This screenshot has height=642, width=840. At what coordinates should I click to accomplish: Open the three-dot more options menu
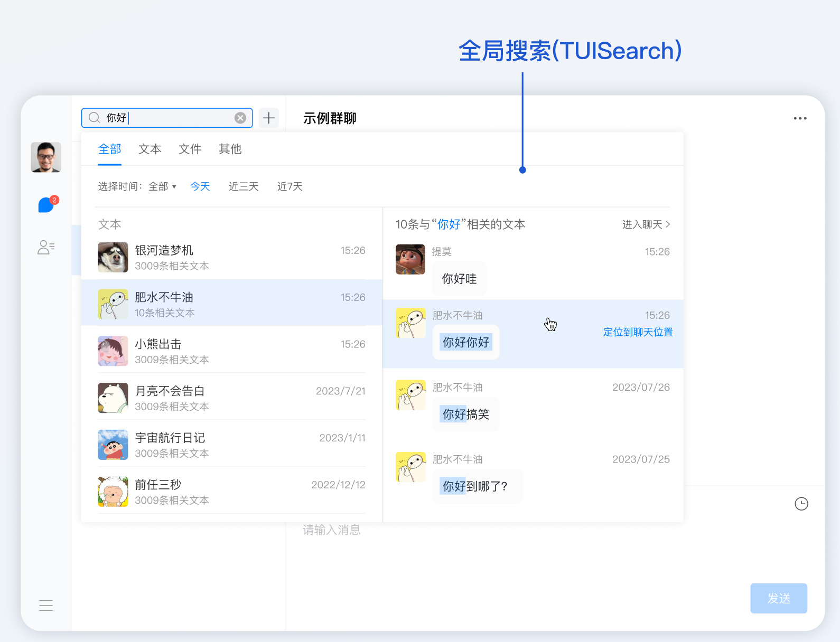pos(800,118)
